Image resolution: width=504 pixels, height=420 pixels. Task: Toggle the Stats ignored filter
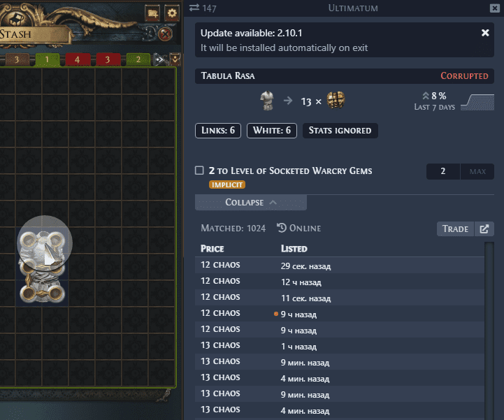pyautogui.click(x=340, y=131)
